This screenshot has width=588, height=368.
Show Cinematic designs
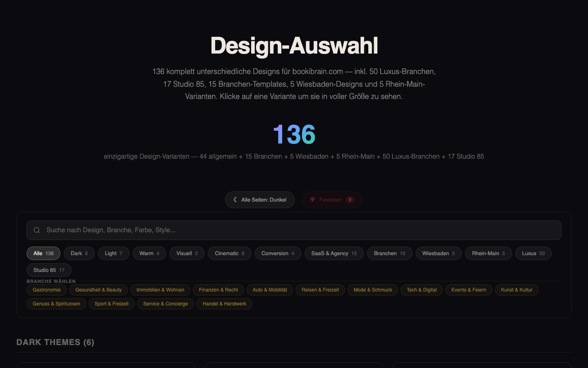(229, 254)
